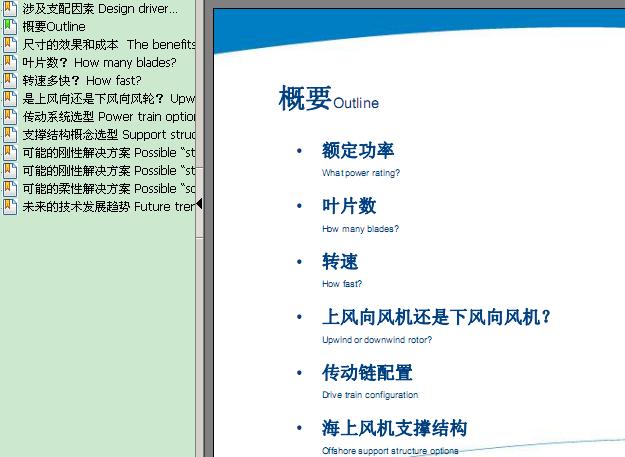
Task: Click bookmark icon beside 支撑结构概念选型 Support
Action: pyautogui.click(x=10, y=135)
